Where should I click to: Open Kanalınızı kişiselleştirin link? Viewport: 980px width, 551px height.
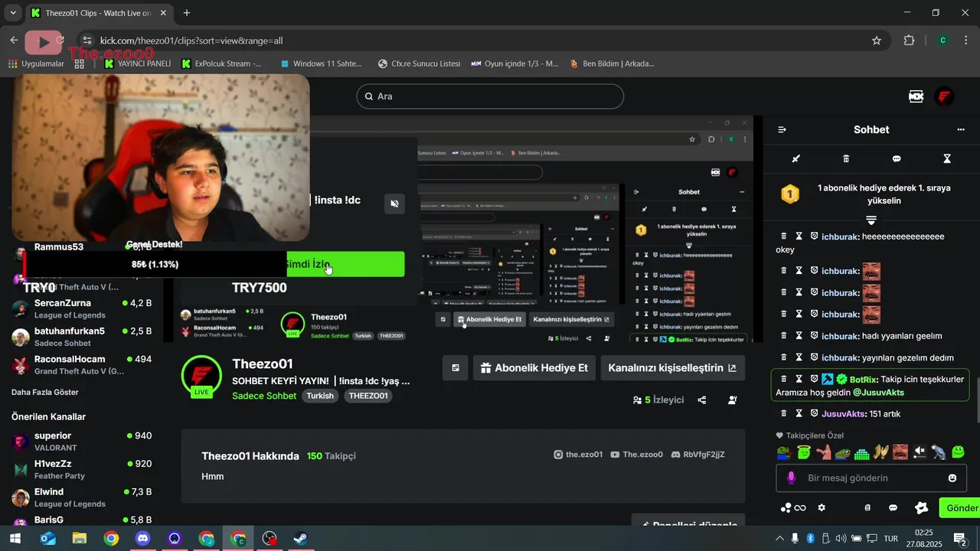coord(672,368)
